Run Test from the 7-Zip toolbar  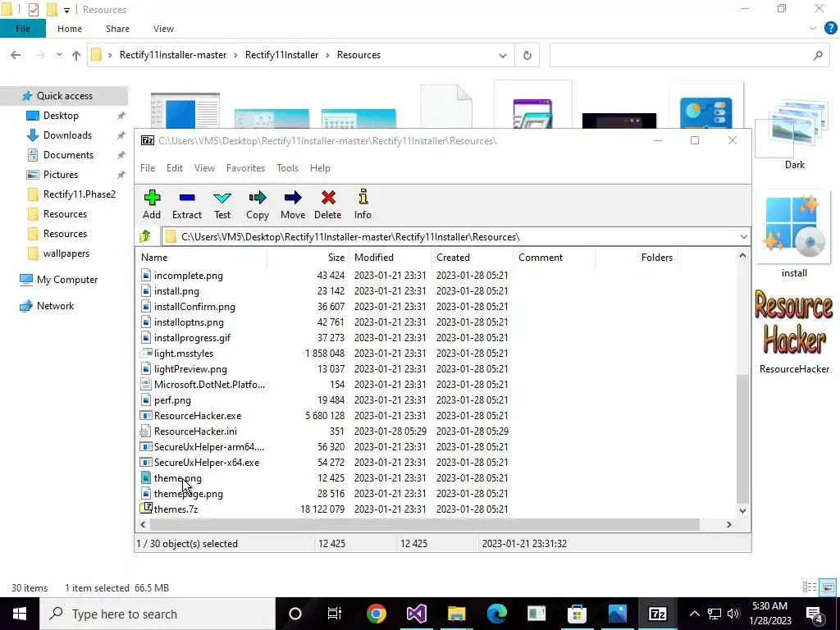221,204
